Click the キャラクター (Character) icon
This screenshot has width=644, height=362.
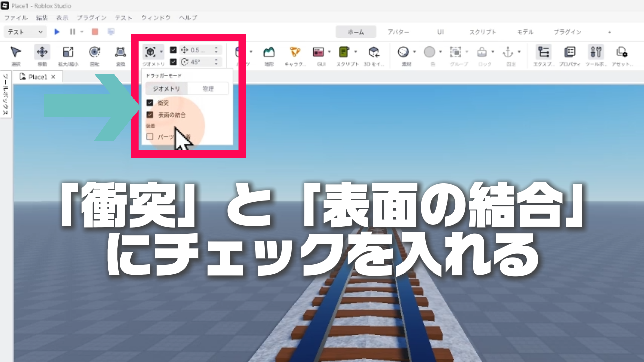click(295, 52)
